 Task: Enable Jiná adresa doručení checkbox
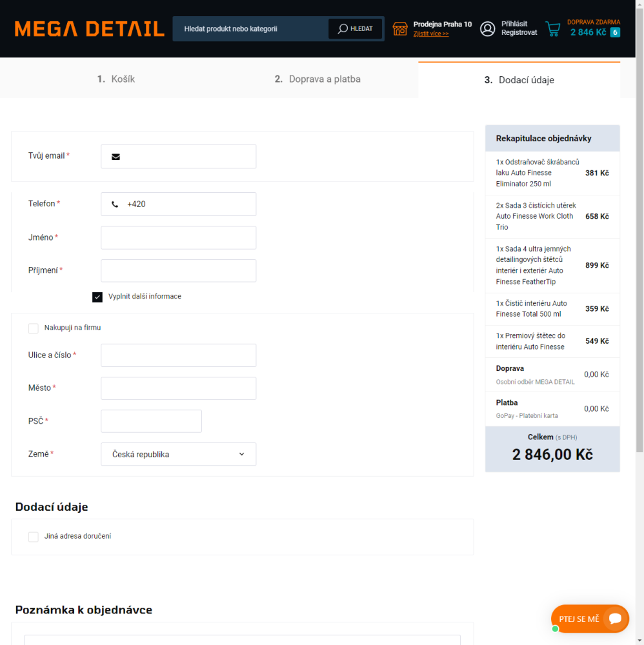click(x=34, y=537)
